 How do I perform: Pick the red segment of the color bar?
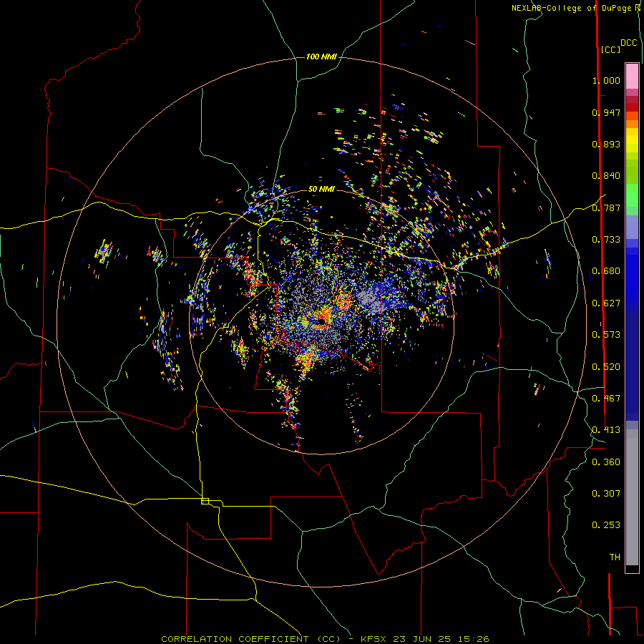pyautogui.click(x=632, y=107)
